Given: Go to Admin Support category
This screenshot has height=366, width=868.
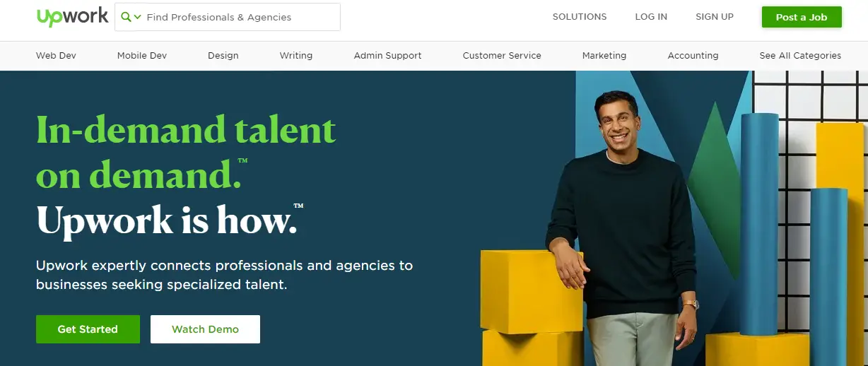Looking at the screenshot, I should [388, 56].
